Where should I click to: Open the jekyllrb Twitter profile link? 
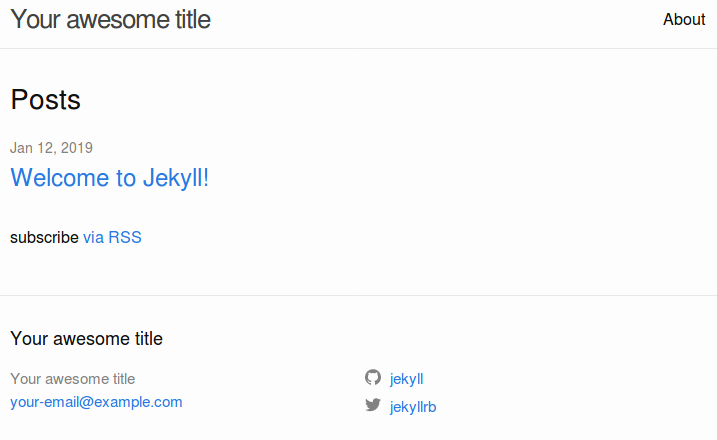[413, 407]
